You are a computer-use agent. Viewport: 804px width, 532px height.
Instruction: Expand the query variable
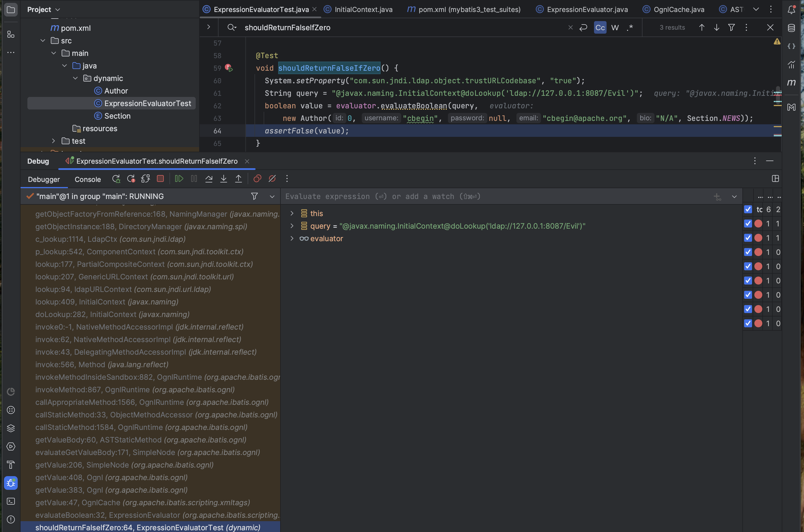pos(292,226)
